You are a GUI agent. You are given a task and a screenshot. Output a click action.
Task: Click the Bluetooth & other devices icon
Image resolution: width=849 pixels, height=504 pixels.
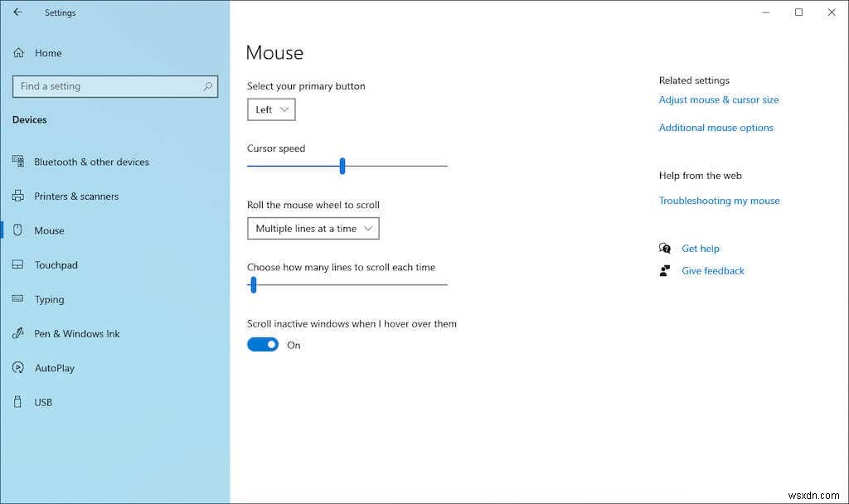(18, 161)
